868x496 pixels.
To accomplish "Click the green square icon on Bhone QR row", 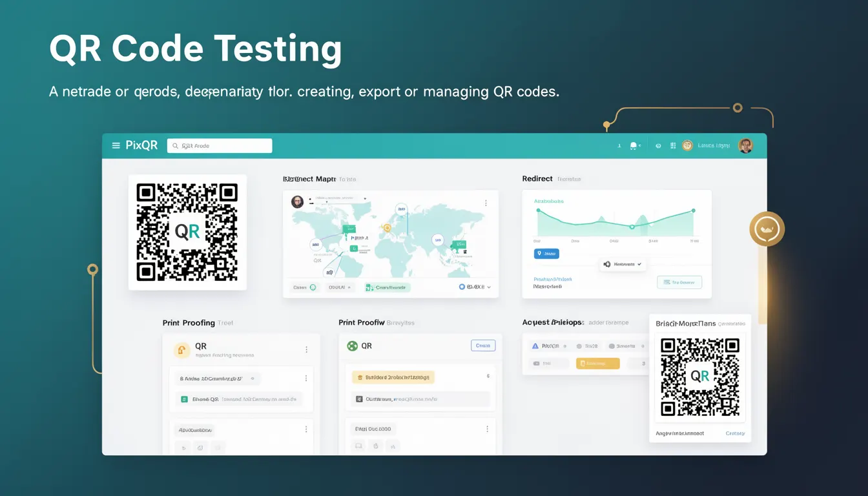I will click(x=184, y=400).
